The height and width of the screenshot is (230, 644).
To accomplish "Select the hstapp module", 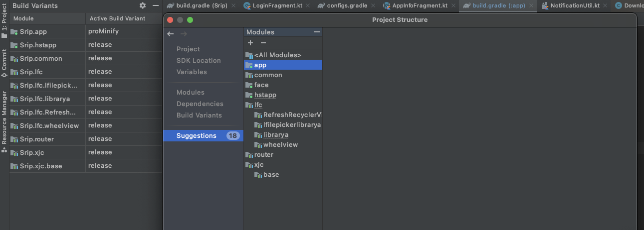I will pyautogui.click(x=265, y=95).
